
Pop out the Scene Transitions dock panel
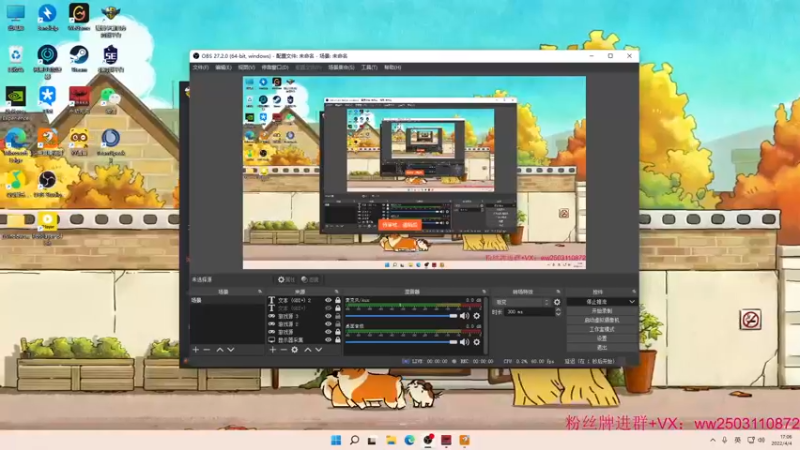click(558, 292)
